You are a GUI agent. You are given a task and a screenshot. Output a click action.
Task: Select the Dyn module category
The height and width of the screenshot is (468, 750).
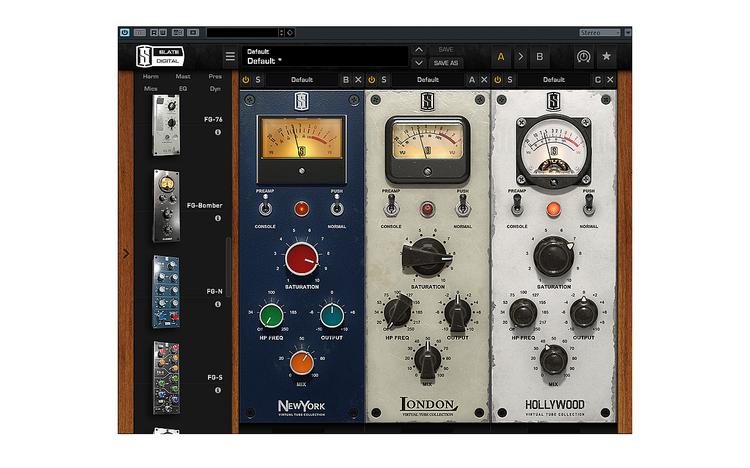[215, 89]
